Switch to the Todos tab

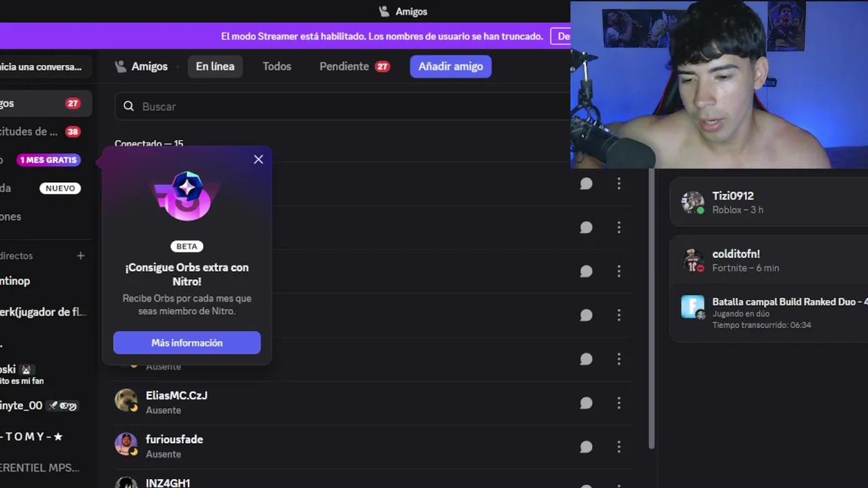[277, 66]
